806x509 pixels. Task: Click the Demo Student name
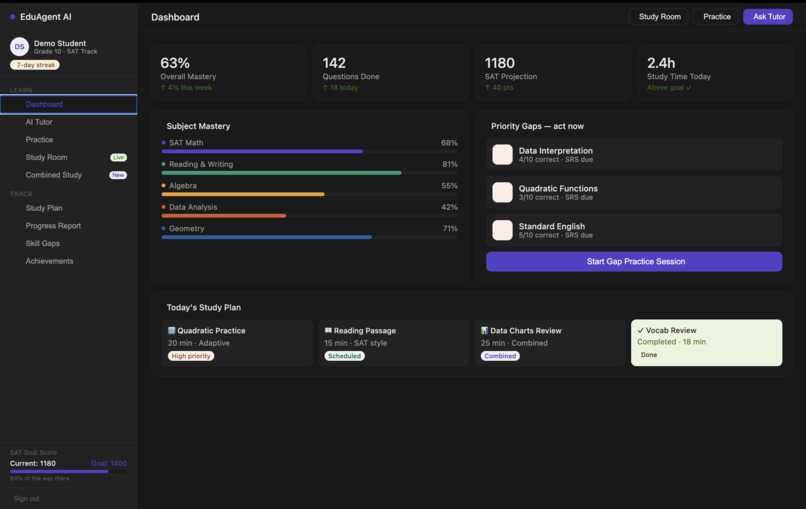pos(60,43)
